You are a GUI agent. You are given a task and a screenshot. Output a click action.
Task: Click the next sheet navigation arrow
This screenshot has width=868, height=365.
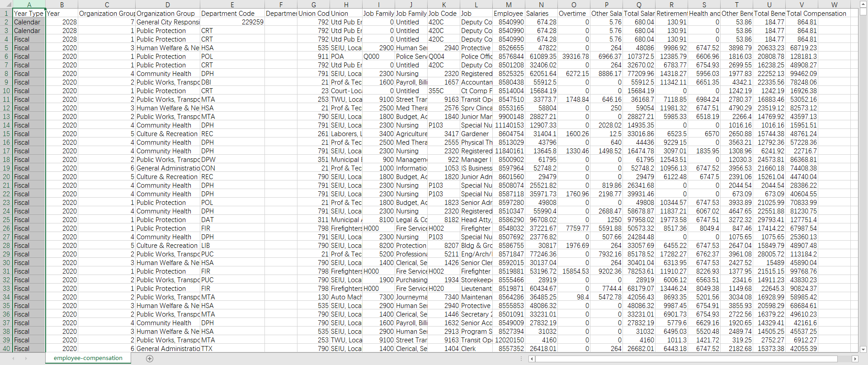(x=26, y=359)
